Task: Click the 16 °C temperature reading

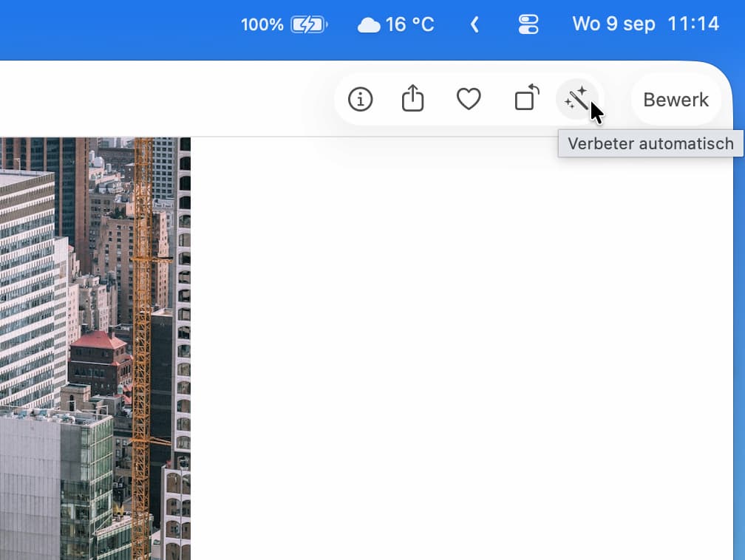Action: (409, 24)
